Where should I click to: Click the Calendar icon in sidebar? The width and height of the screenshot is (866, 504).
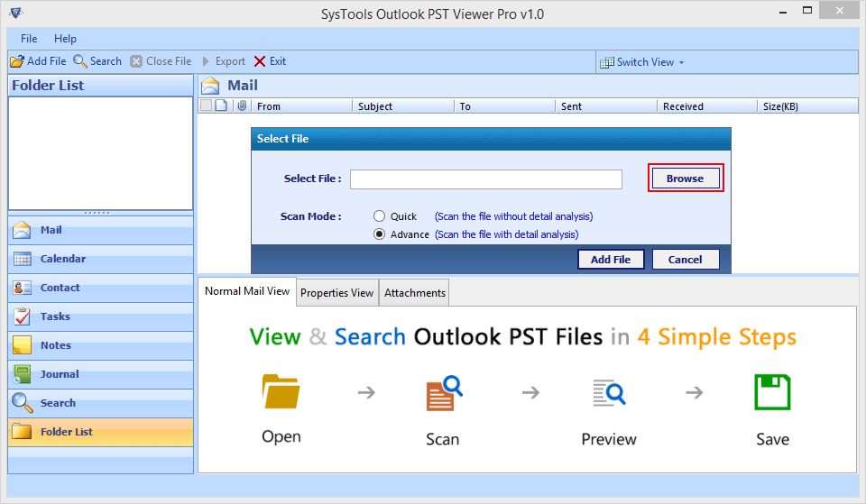[x=22, y=259]
